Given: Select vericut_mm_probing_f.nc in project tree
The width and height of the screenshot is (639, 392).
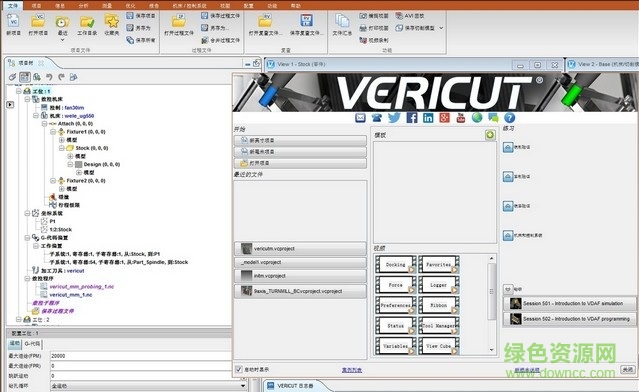Looking at the screenshot, I should (82, 287).
